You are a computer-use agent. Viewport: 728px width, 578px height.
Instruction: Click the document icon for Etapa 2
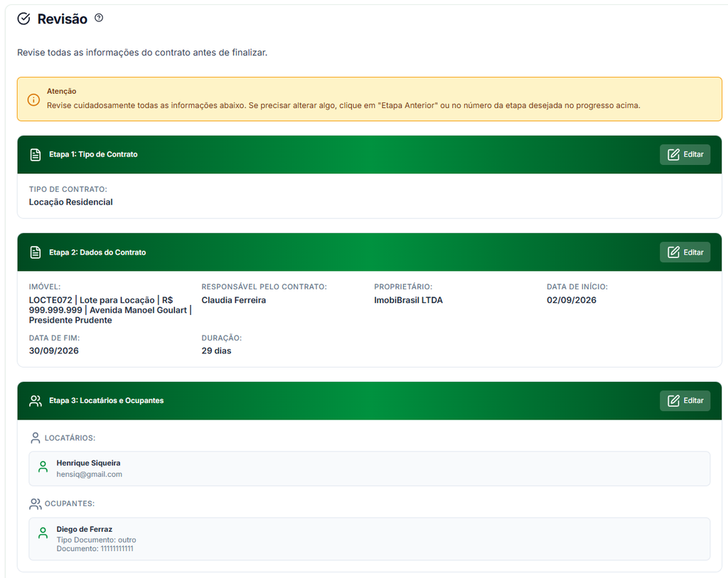[36, 252]
